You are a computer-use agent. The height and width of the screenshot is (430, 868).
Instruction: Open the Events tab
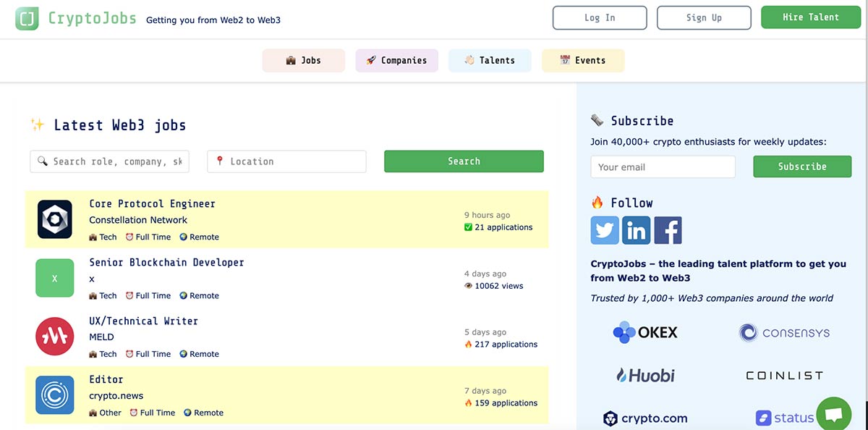pyautogui.click(x=583, y=61)
